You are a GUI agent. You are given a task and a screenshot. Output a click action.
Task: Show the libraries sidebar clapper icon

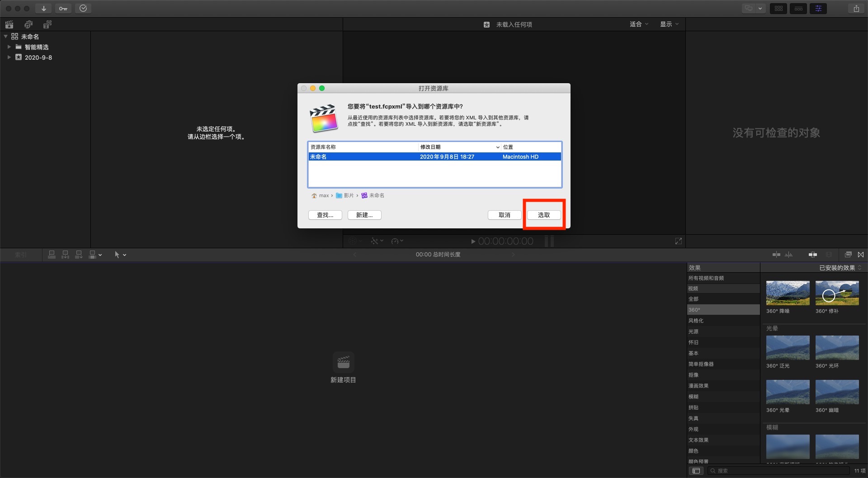pos(9,24)
